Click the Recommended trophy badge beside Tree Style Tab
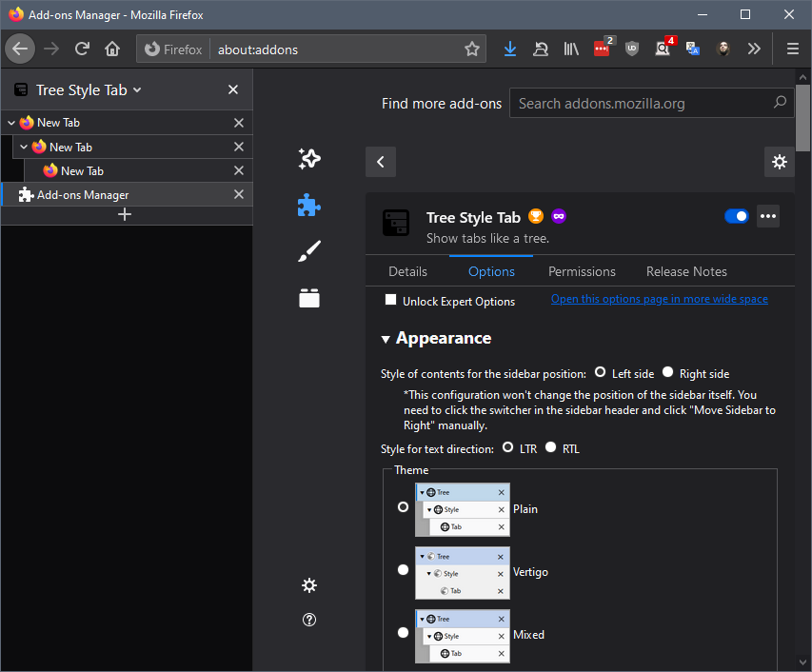The height and width of the screenshot is (672, 812). pyautogui.click(x=536, y=216)
